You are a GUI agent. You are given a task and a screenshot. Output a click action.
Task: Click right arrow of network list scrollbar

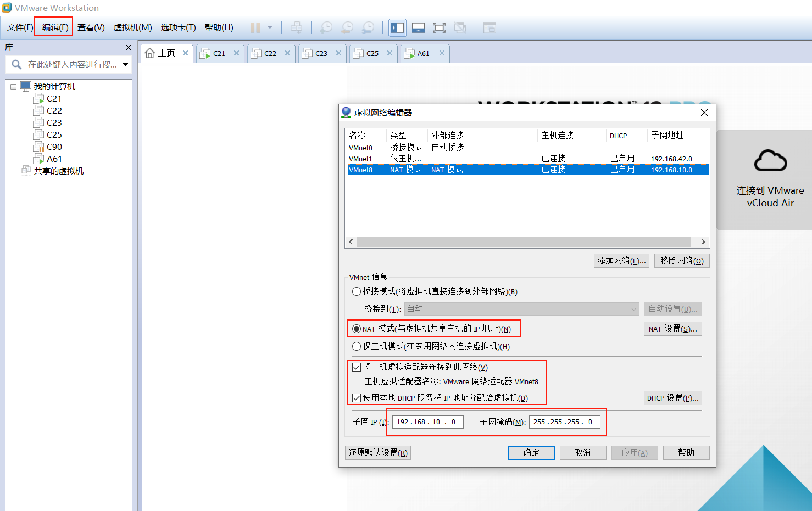click(x=703, y=242)
